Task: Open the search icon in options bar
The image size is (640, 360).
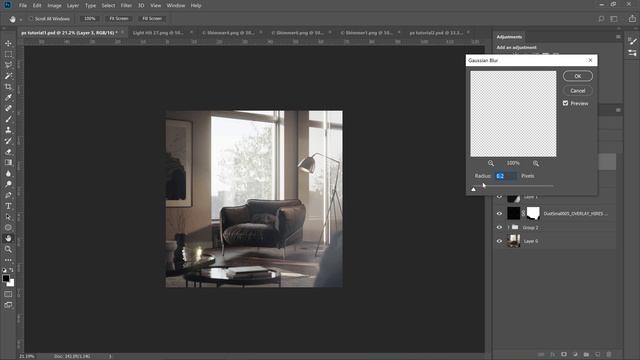Action: pyautogui.click(x=601, y=19)
